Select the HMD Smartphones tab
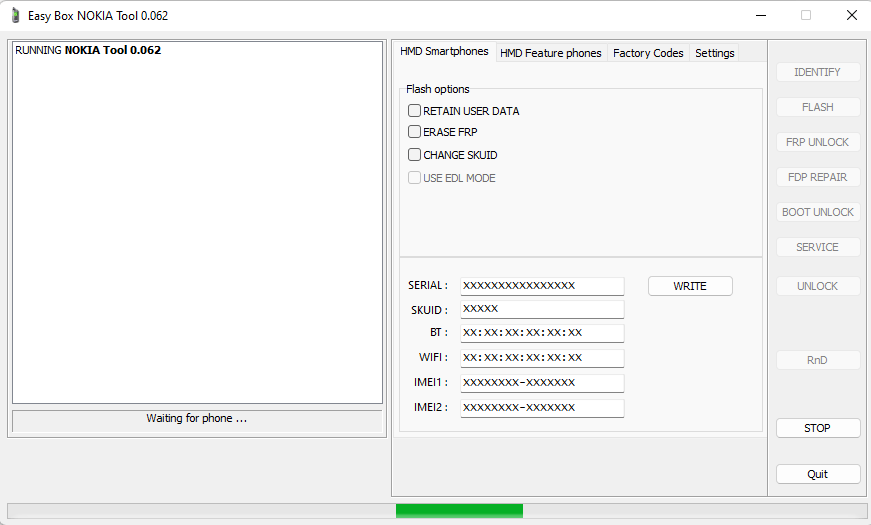The height and width of the screenshot is (525, 871). click(444, 52)
